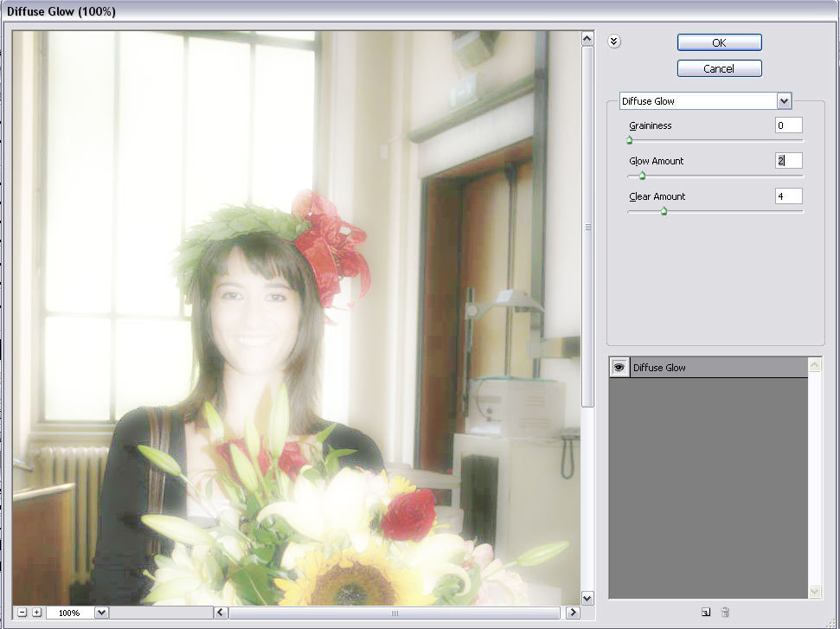This screenshot has height=629, width=840.
Task: Click preview vertical scrollbar down arrow
Action: pos(587,599)
